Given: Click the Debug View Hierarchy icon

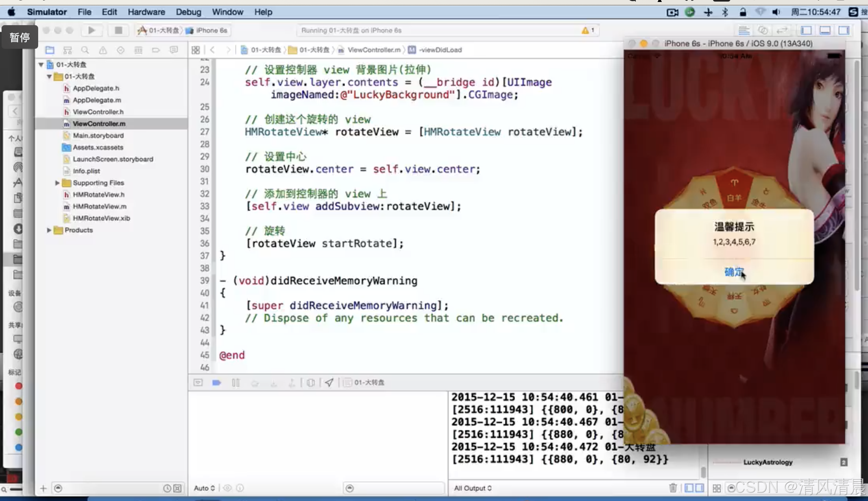Looking at the screenshot, I should click(x=310, y=382).
